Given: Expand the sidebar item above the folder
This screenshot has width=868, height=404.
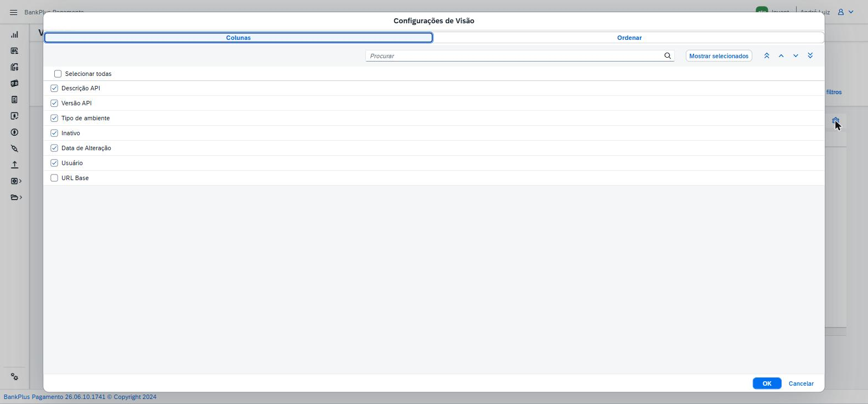Looking at the screenshot, I should (x=16, y=181).
